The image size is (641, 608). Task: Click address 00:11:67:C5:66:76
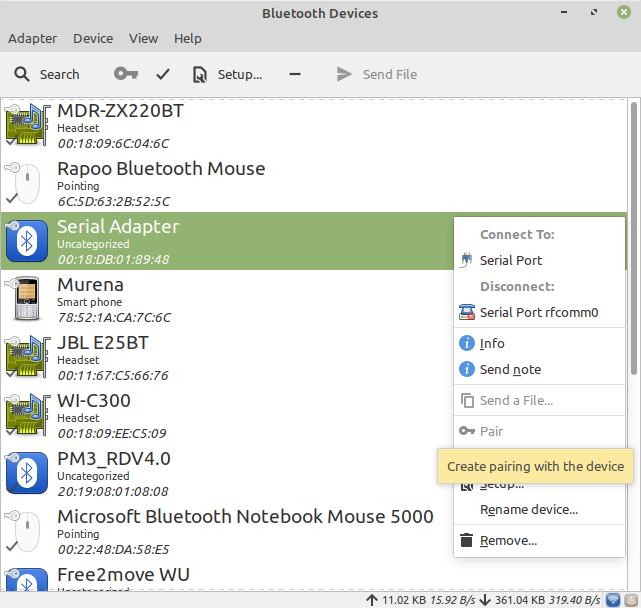113,376
